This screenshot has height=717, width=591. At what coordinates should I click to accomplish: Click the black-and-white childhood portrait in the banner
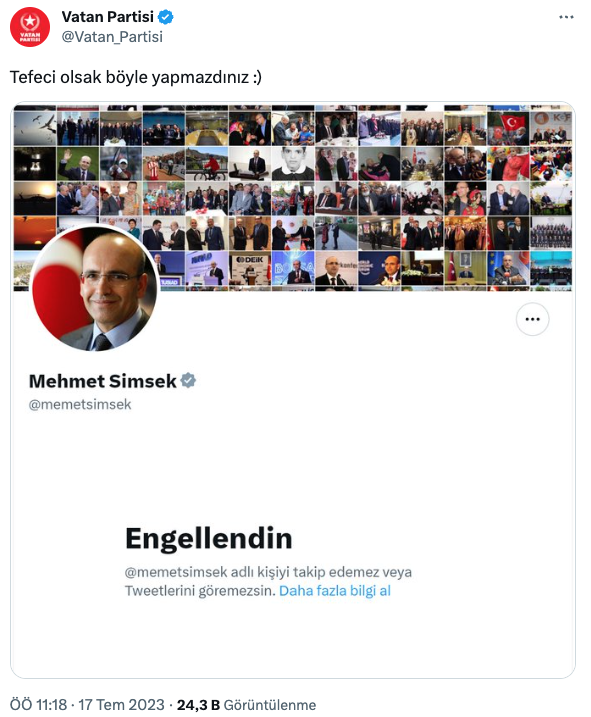tap(293, 164)
